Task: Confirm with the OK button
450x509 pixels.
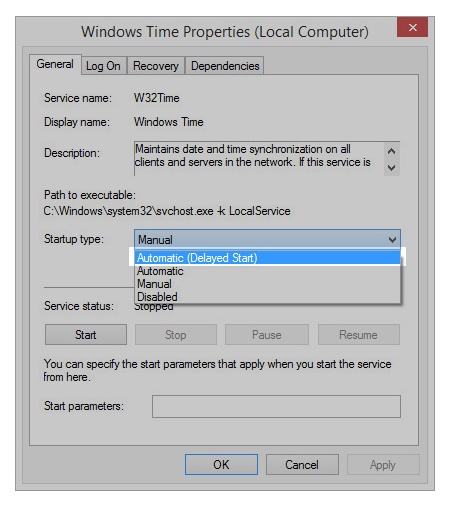Action: click(221, 464)
